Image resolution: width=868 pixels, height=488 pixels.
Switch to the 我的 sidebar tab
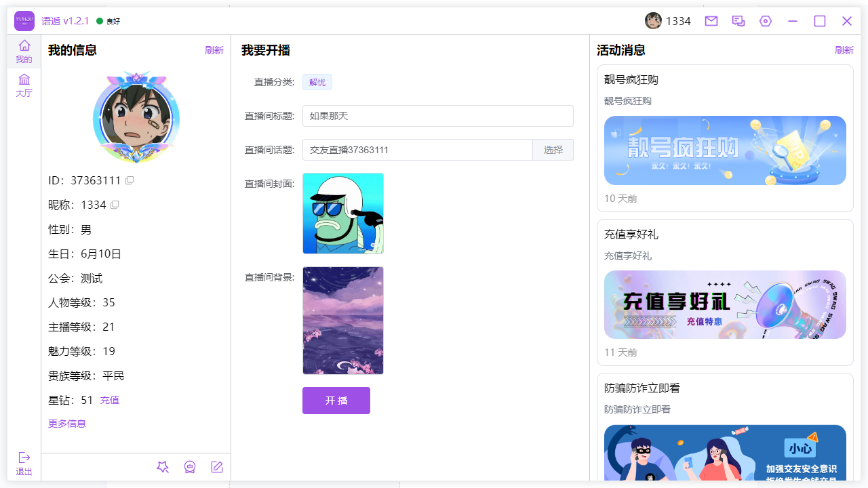click(24, 51)
